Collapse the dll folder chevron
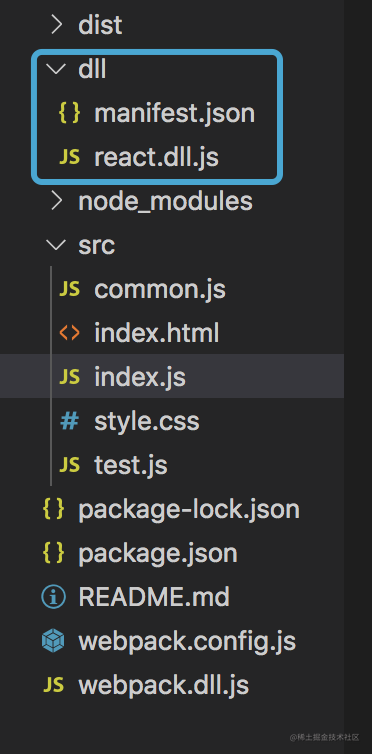Screen dimensions: 372x754 tap(57, 70)
